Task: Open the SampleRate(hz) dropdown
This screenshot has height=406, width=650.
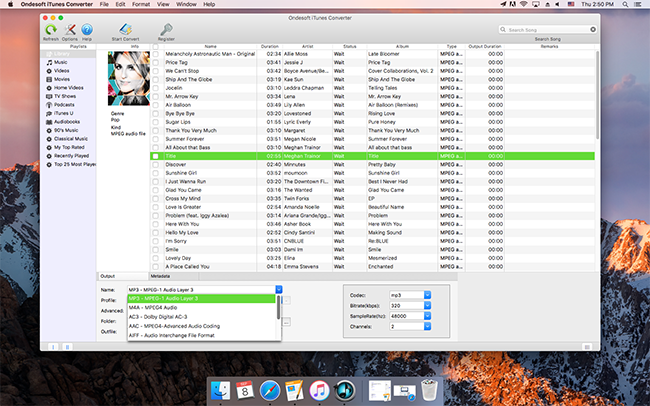Action: 427,316
